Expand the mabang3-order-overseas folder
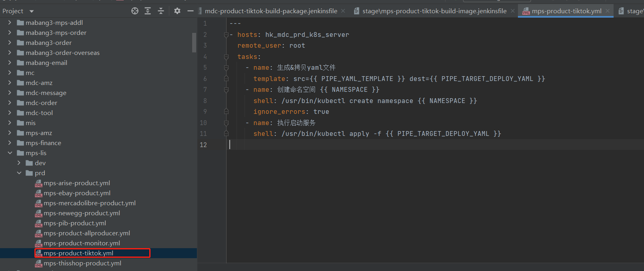 click(x=10, y=53)
